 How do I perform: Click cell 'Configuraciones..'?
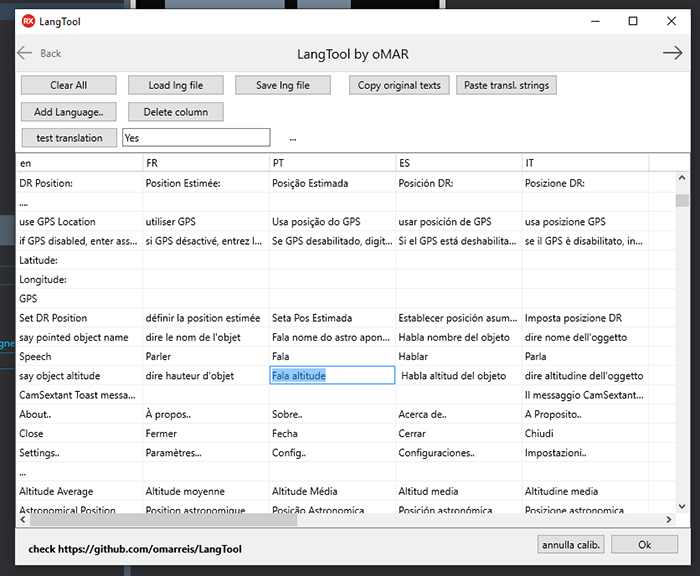tap(458, 452)
